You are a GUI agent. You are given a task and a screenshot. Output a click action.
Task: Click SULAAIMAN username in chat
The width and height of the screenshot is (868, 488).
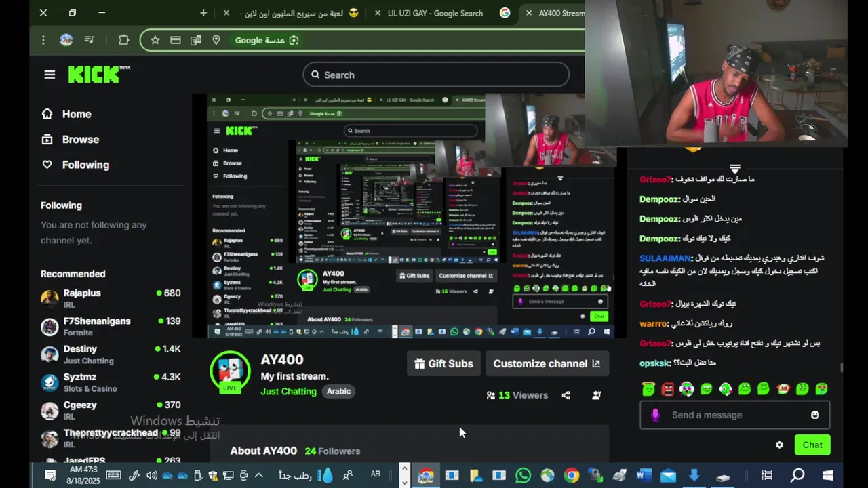(665, 258)
